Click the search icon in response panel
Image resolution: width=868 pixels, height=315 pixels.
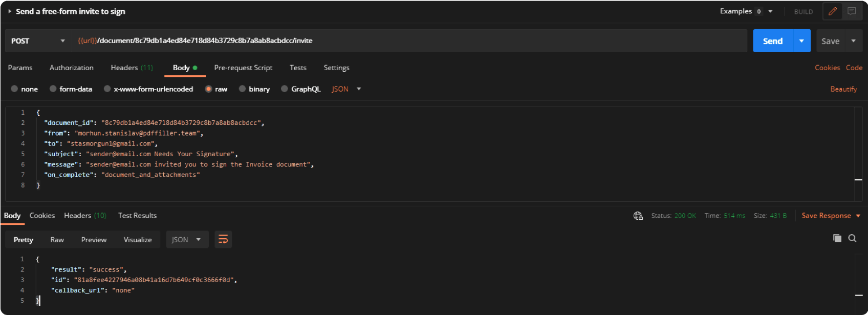click(x=852, y=238)
